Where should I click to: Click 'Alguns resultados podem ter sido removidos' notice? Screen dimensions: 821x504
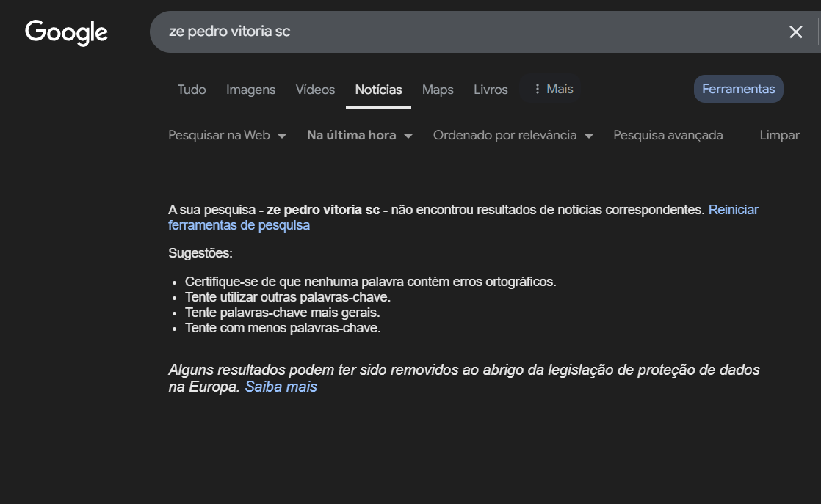tap(464, 379)
